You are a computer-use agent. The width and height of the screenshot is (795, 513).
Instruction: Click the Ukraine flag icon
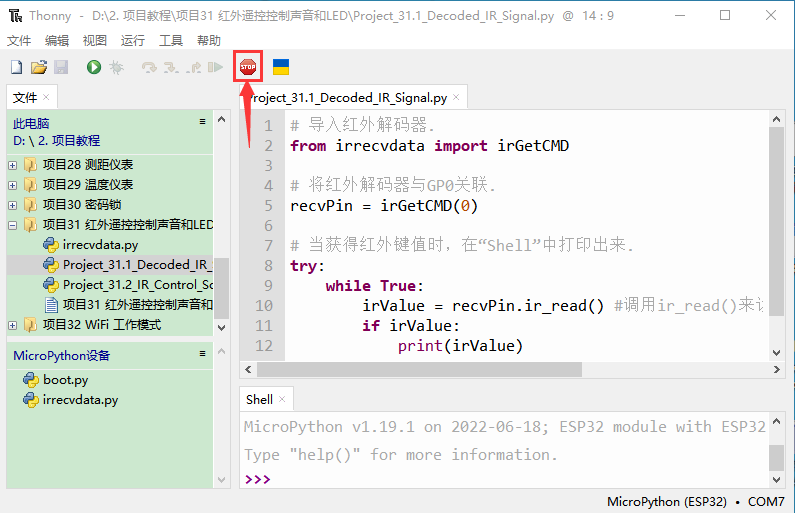(x=281, y=67)
